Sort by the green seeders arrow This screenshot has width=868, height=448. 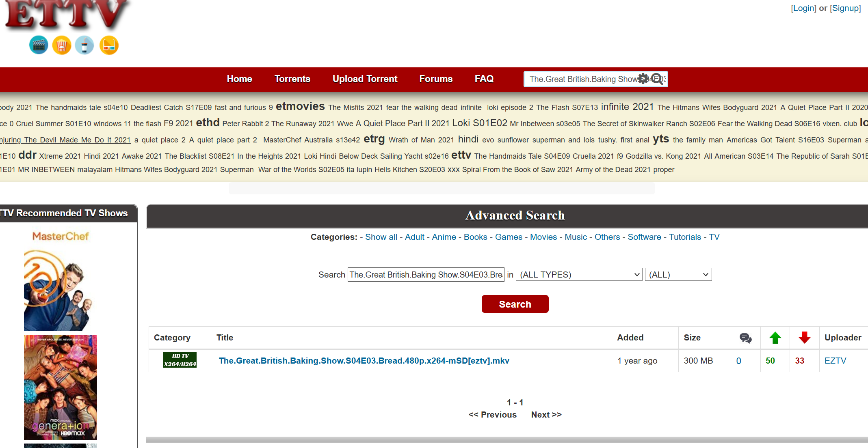pyautogui.click(x=775, y=338)
